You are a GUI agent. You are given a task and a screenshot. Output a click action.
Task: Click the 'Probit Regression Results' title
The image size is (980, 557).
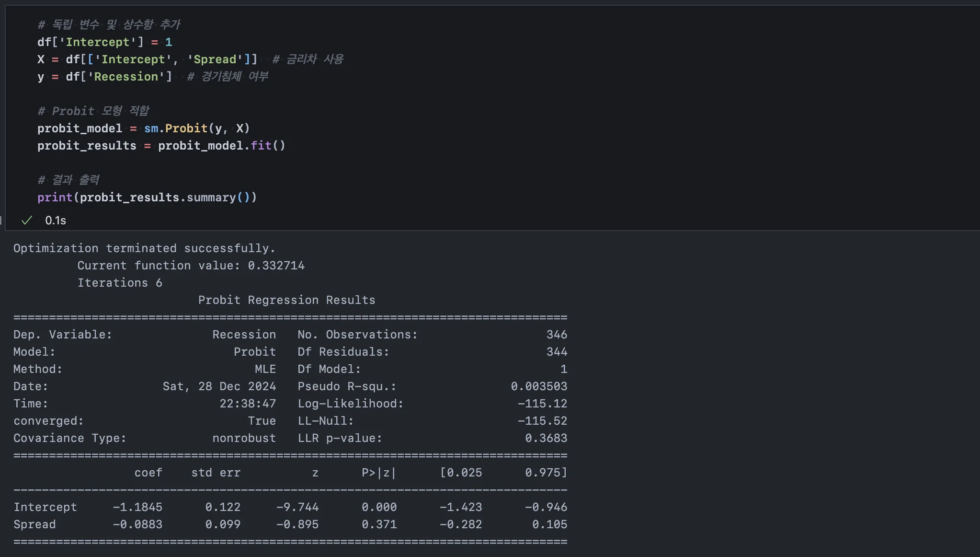(x=286, y=300)
